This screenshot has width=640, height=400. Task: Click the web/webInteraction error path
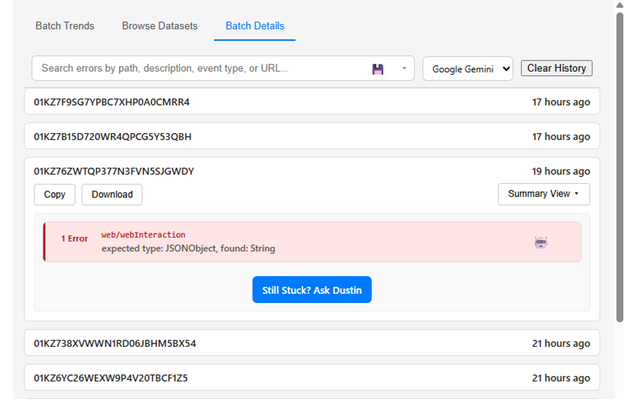(143, 235)
